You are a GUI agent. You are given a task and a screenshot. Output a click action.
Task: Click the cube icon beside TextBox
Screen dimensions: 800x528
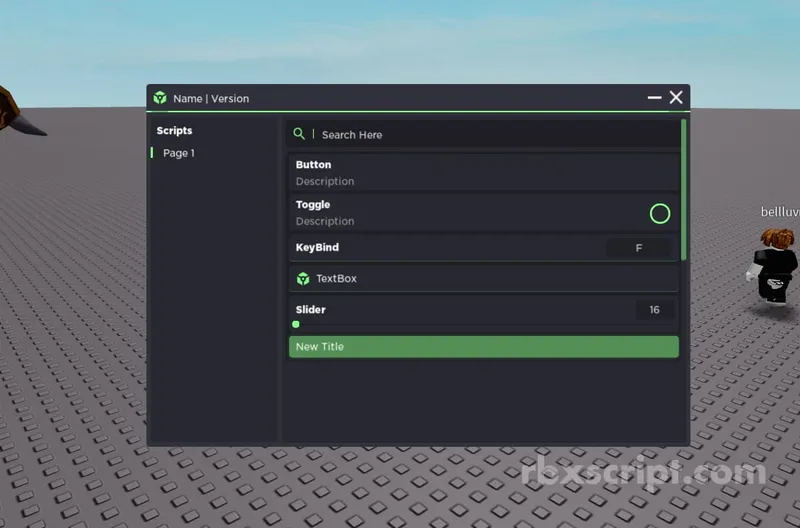303,279
